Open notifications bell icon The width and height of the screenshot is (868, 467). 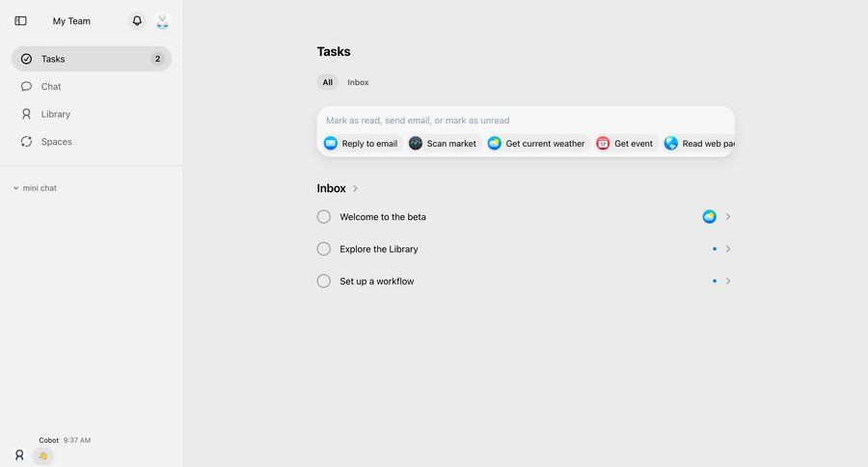click(x=137, y=20)
